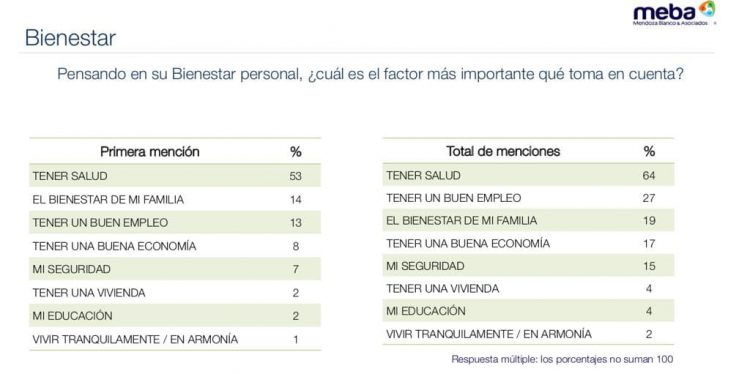
Task: Select TENER SALUD row in Primera mención table
Action: coord(175,176)
